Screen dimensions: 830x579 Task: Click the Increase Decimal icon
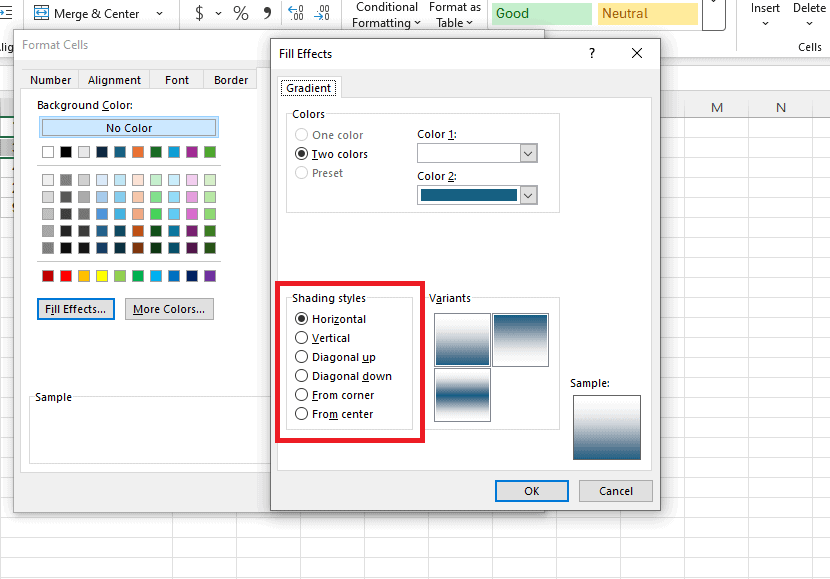click(x=296, y=13)
